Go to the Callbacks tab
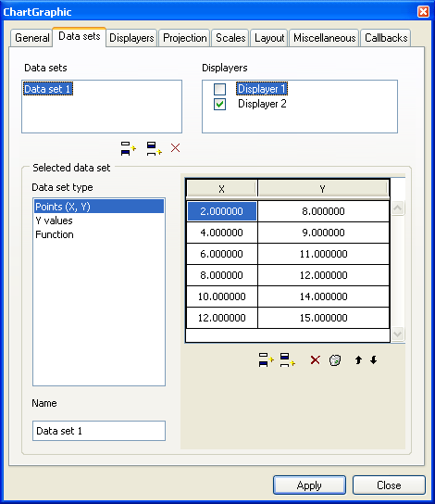The height and width of the screenshot is (504, 435). point(386,38)
